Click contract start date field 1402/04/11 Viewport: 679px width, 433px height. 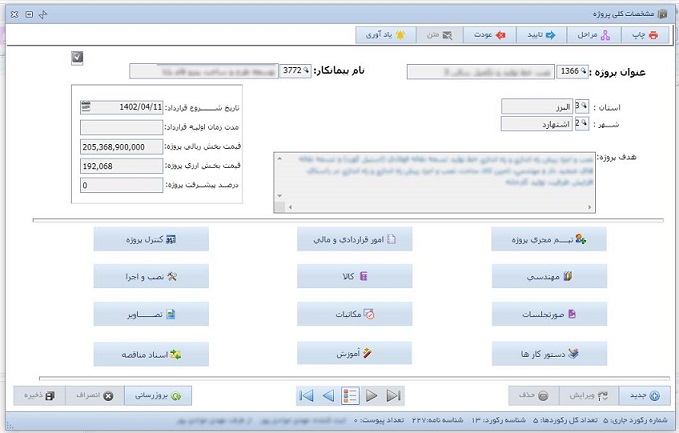[x=122, y=107]
